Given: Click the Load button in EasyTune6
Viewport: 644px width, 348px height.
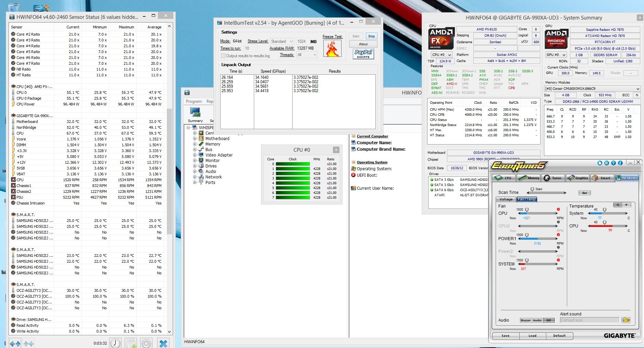Looking at the screenshot, I should pos(532,336).
